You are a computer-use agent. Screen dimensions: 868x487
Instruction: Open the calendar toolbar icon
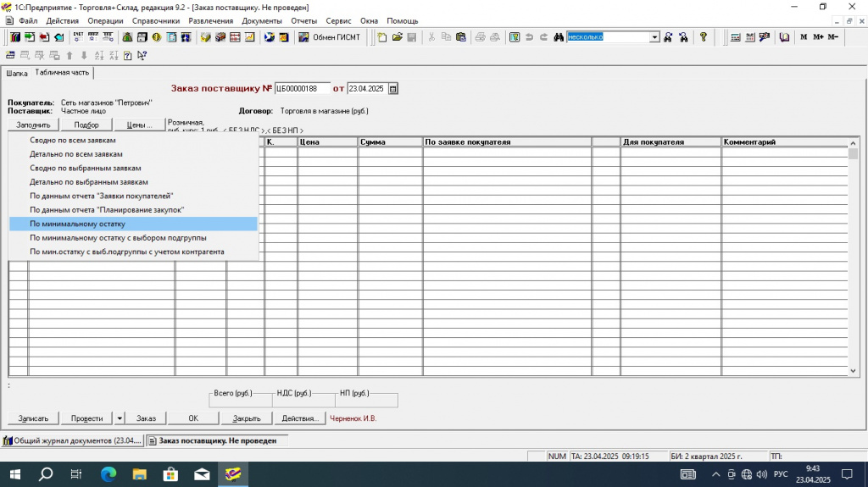tap(750, 37)
